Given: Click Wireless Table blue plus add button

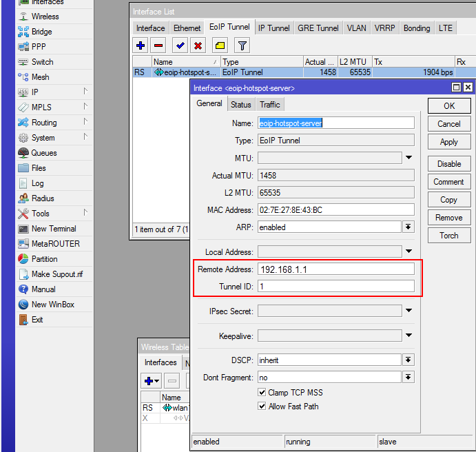Looking at the screenshot, I should [x=152, y=380].
